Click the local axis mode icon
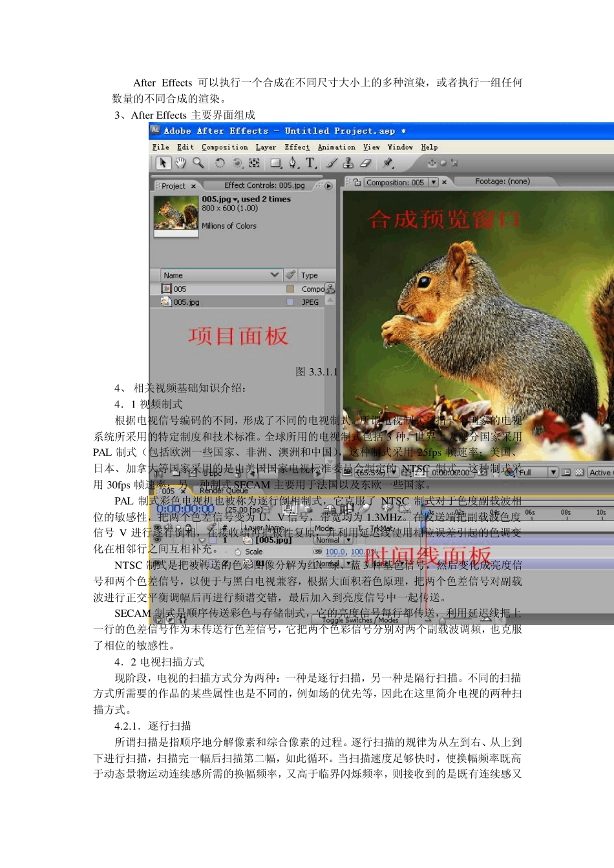 [432, 163]
